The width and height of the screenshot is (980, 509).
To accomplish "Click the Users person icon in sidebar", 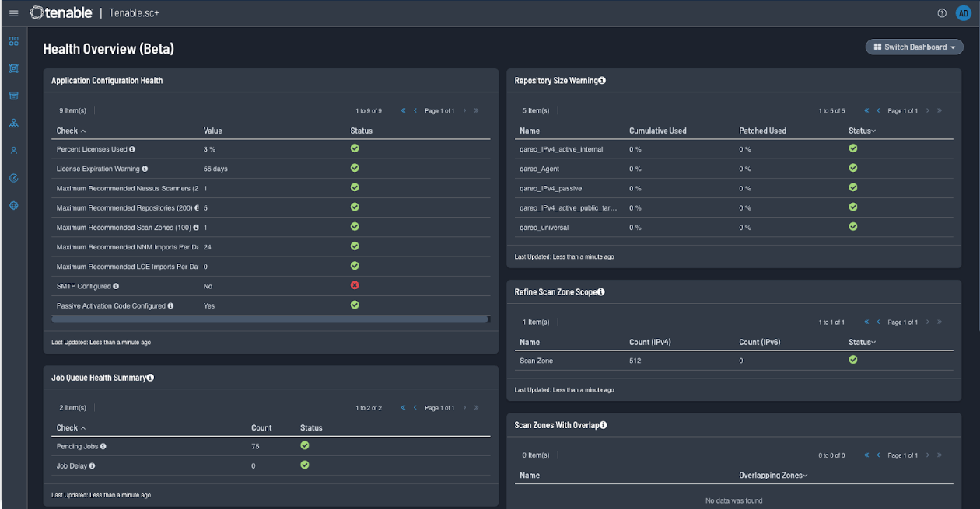I will point(13,150).
